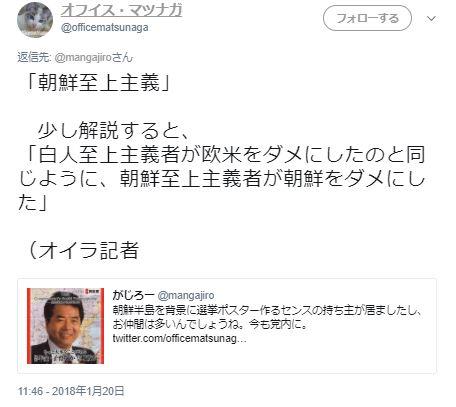Click the 少し解説すると line of tweet
The width and height of the screenshot is (456, 407).
coord(114,131)
